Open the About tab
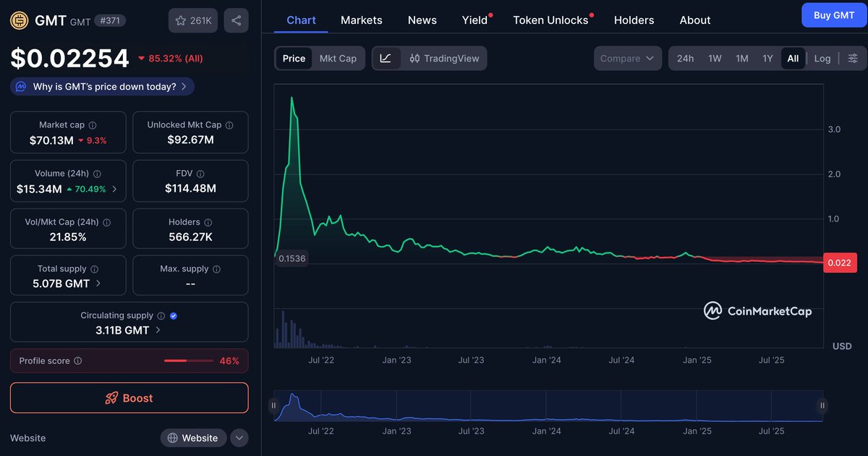 (x=695, y=20)
